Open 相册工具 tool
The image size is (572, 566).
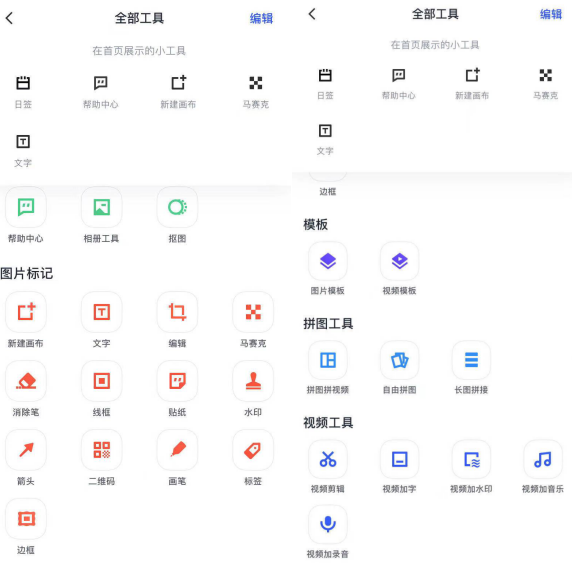click(x=101, y=207)
